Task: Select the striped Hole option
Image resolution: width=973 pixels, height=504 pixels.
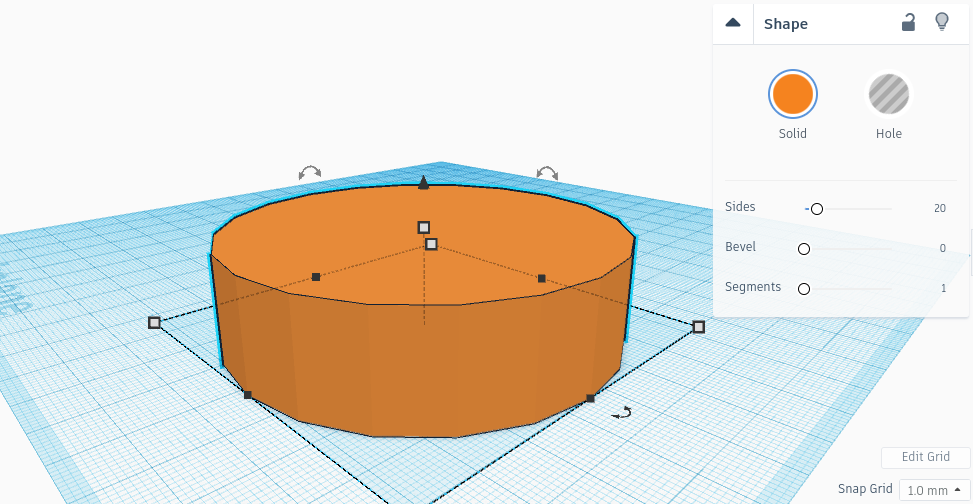Action: [x=889, y=94]
